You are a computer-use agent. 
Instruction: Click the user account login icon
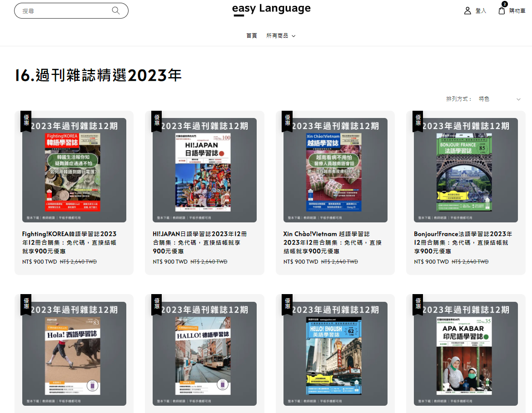point(467,10)
